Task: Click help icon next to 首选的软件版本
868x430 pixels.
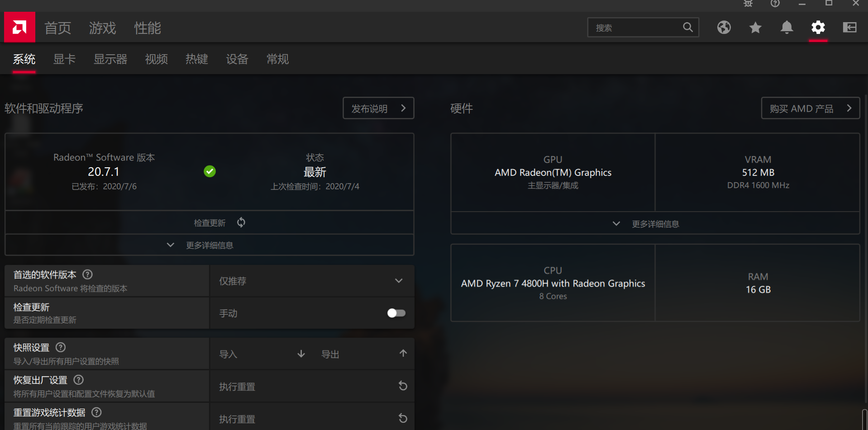Action: click(88, 274)
